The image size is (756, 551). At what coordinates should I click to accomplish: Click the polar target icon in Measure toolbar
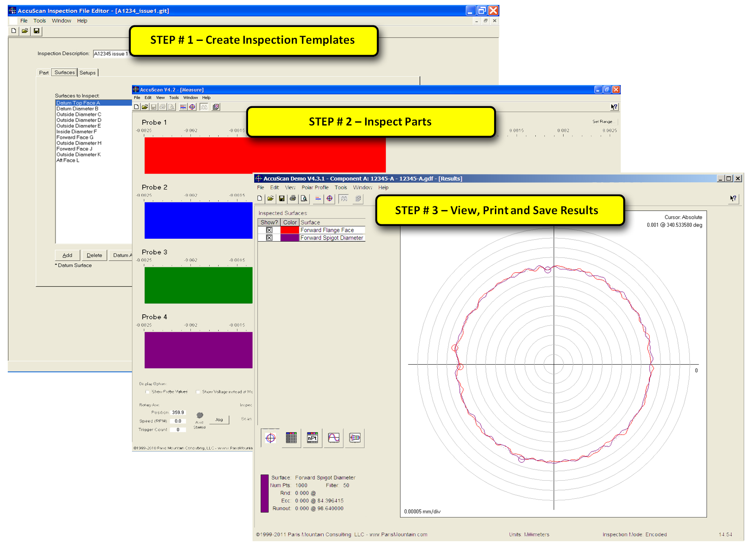(x=192, y=107)
